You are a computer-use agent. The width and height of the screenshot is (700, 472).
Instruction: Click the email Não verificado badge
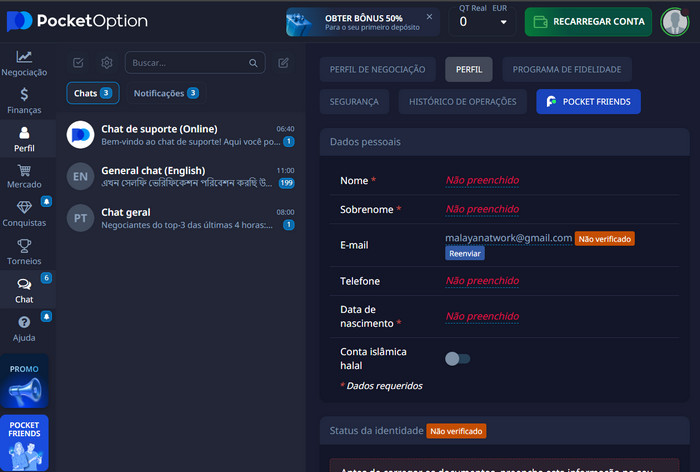604,239
